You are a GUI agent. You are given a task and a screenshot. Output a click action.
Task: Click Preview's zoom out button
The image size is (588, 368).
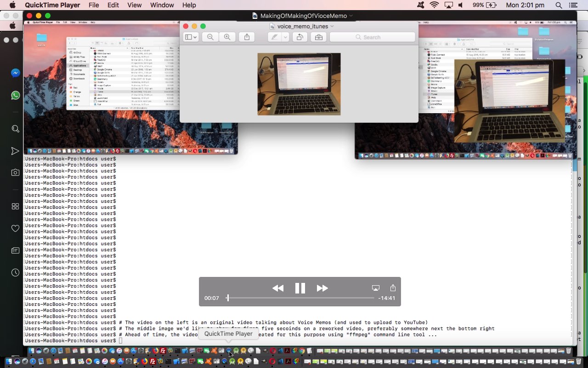click(x=210, y=37)
